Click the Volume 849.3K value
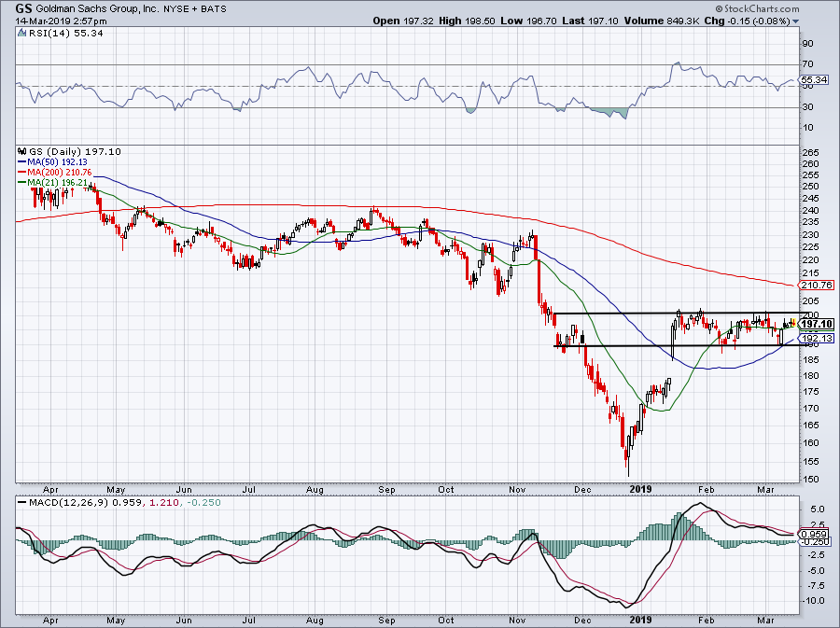This screenshot has width=840, height=628. 661,21
